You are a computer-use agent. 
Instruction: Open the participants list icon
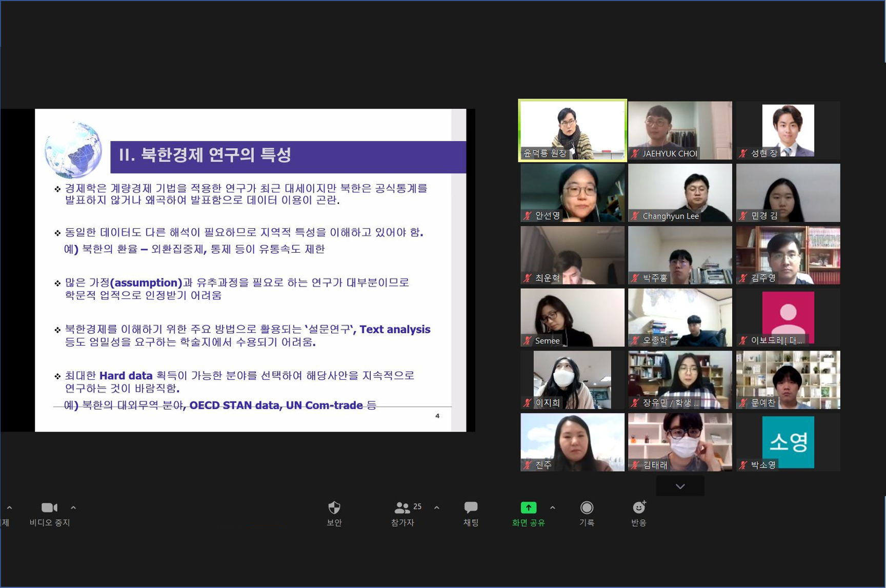click(402, 508)
